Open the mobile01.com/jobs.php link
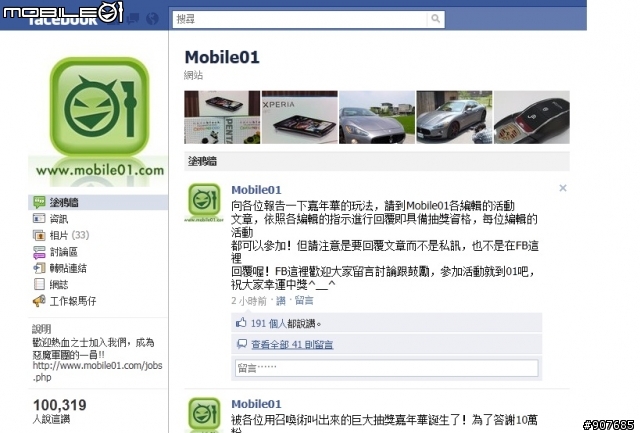 (x=97, y=371)
